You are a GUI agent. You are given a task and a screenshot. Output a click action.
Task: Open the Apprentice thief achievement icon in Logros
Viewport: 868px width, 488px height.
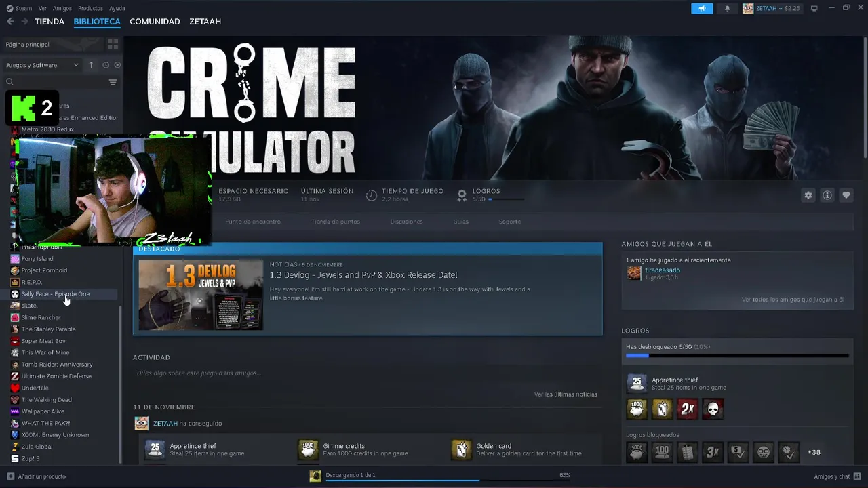[637, 384]
